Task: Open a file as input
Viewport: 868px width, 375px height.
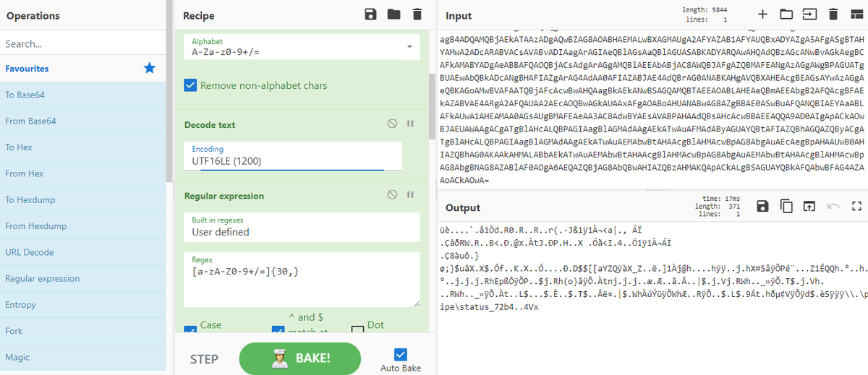Action: (809, 14)
